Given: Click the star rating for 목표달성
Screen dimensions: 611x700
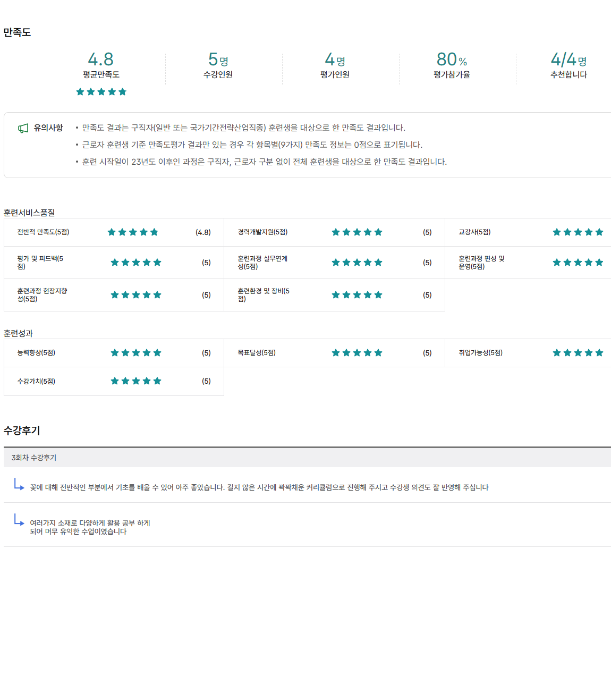Looking at the screenshot, I should click(x=357, y=353).
